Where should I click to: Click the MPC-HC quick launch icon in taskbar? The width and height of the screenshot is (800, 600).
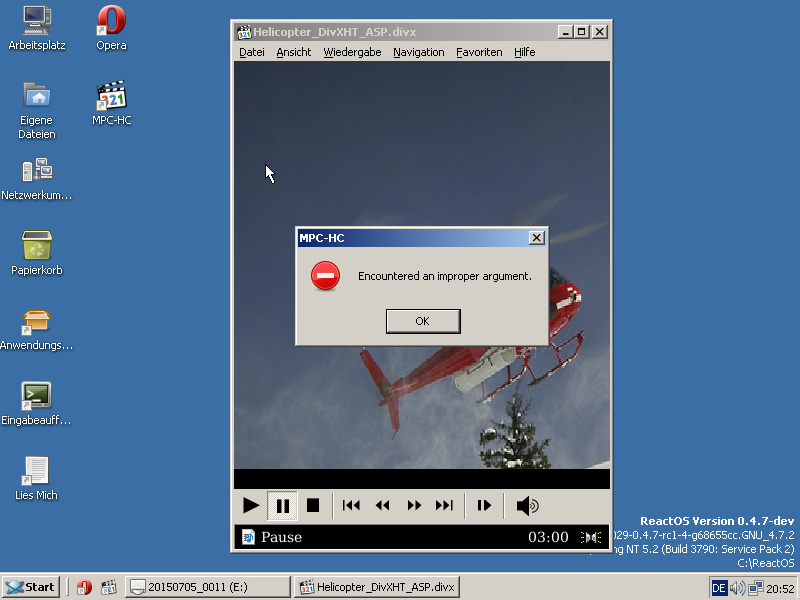pos(108,587)
